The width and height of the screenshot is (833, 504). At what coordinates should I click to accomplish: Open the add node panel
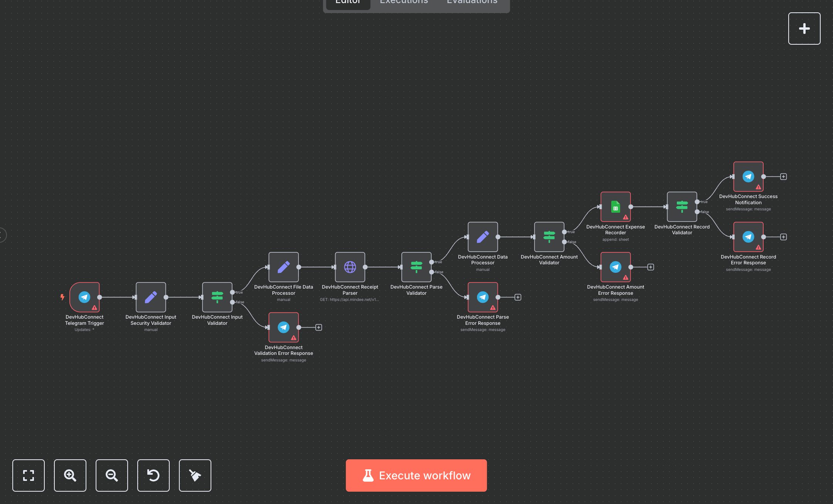coord(804,29)
